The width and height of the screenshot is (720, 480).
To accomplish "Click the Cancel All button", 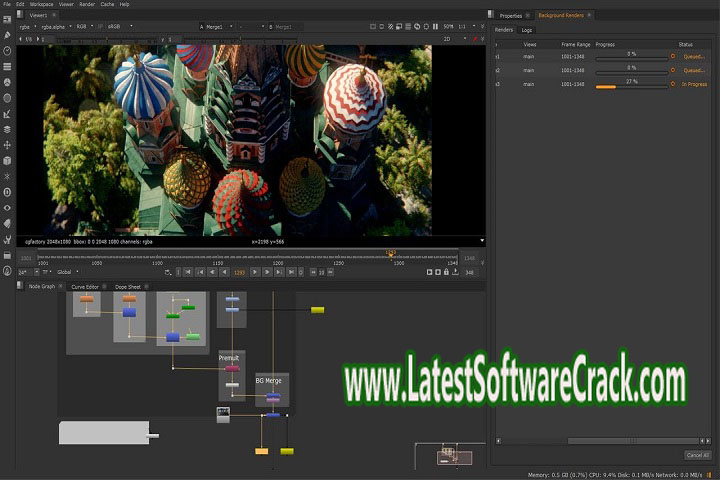I will (697, 455).
